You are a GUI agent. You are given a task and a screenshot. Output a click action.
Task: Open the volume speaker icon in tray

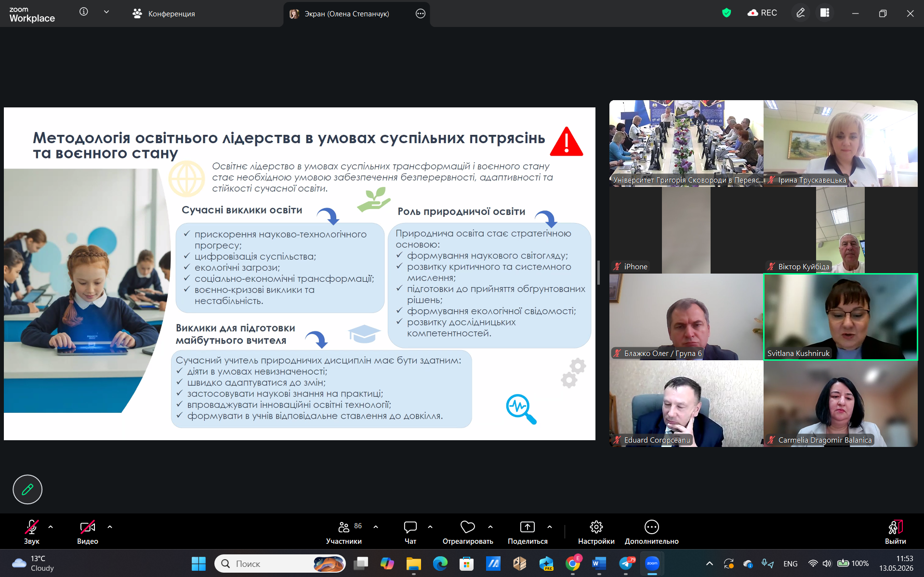tap(827, 564)
